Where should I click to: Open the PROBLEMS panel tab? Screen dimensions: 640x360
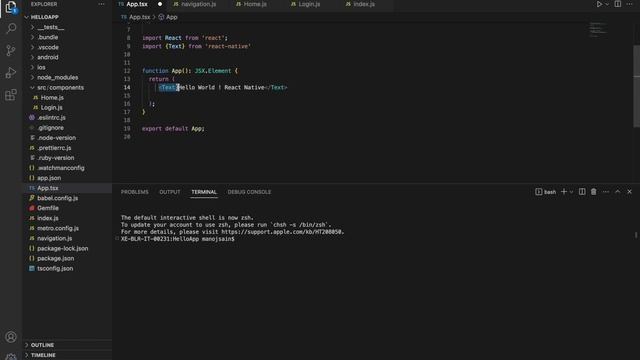point(135,192)
